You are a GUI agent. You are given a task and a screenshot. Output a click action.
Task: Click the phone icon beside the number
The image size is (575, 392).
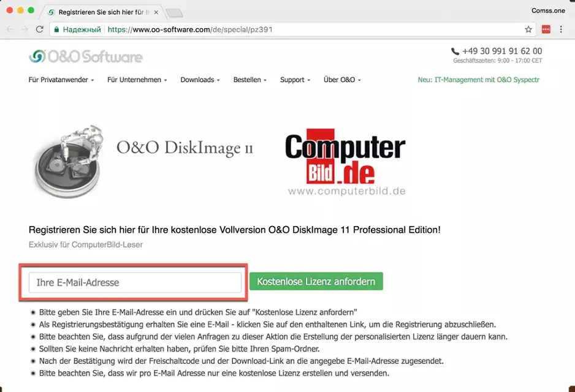(455, 51)
